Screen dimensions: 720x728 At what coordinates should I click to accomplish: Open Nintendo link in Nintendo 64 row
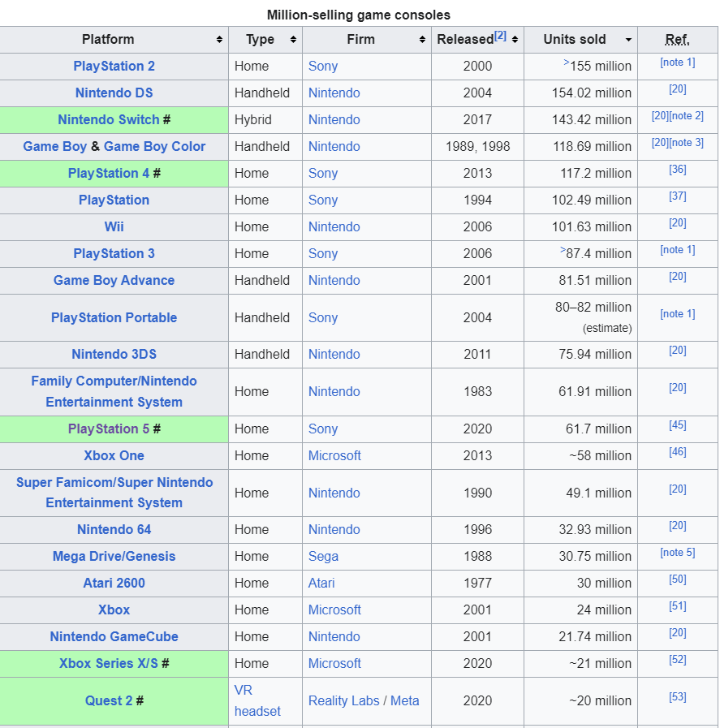point(334,529)
